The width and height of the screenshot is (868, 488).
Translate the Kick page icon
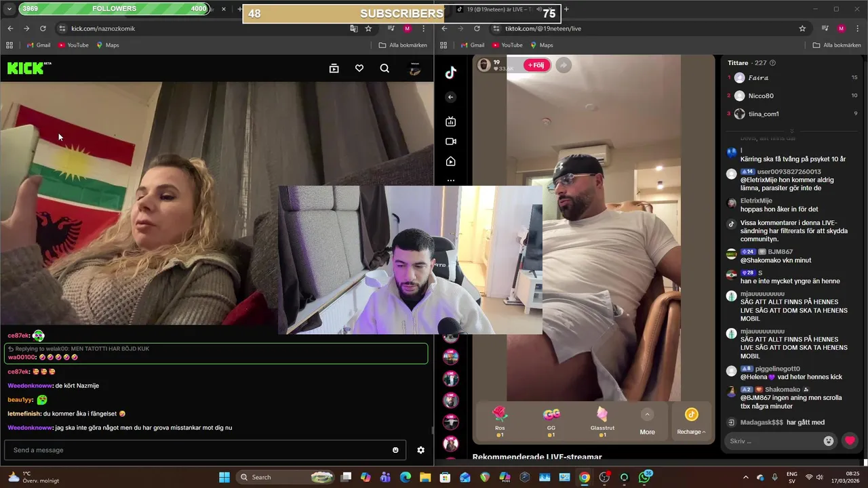click(x=353, y=28)
